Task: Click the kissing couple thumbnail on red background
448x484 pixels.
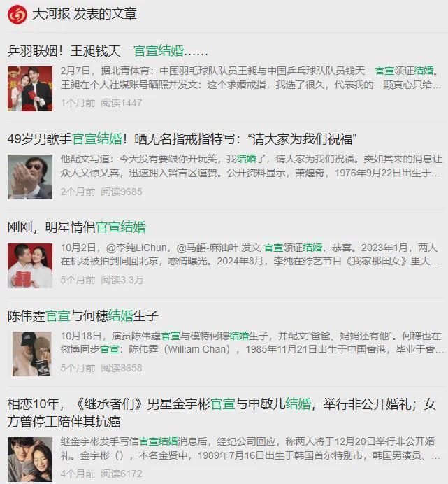Action: point(30,266)
